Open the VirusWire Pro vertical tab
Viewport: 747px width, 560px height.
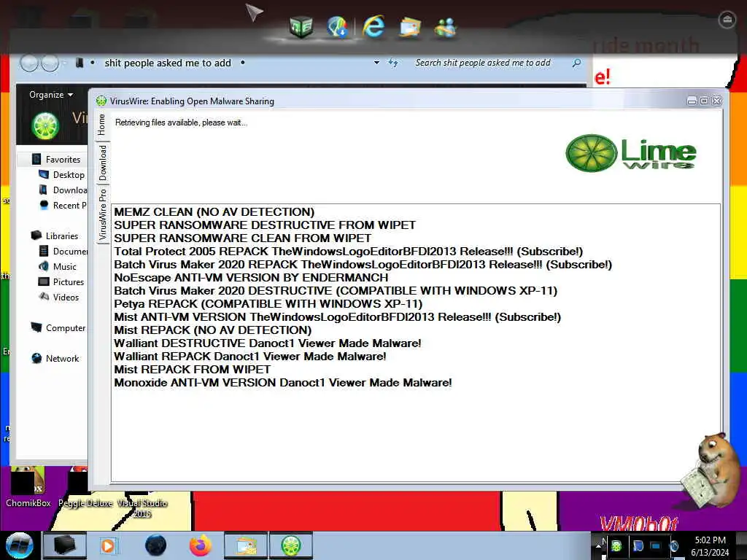[x=102, y=214]
